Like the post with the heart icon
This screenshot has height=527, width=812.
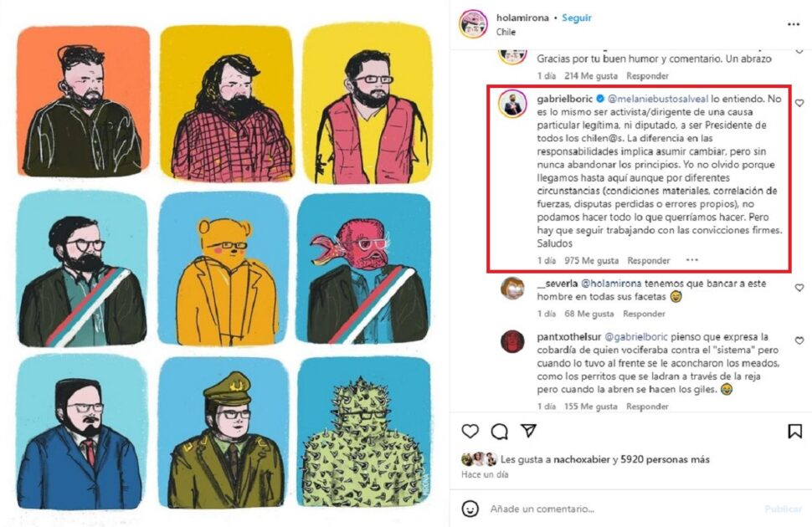point(470,432)
